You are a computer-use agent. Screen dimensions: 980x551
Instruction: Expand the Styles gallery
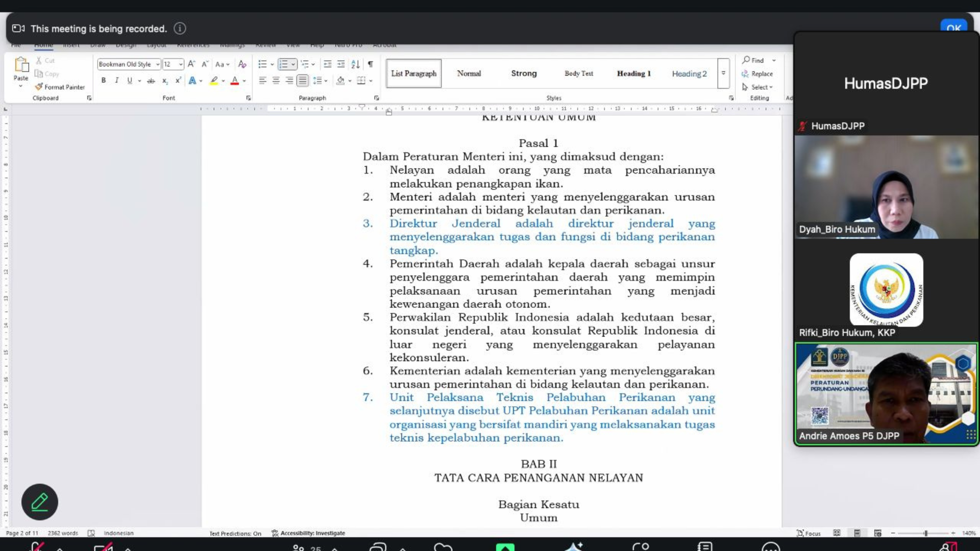(723, 73)
